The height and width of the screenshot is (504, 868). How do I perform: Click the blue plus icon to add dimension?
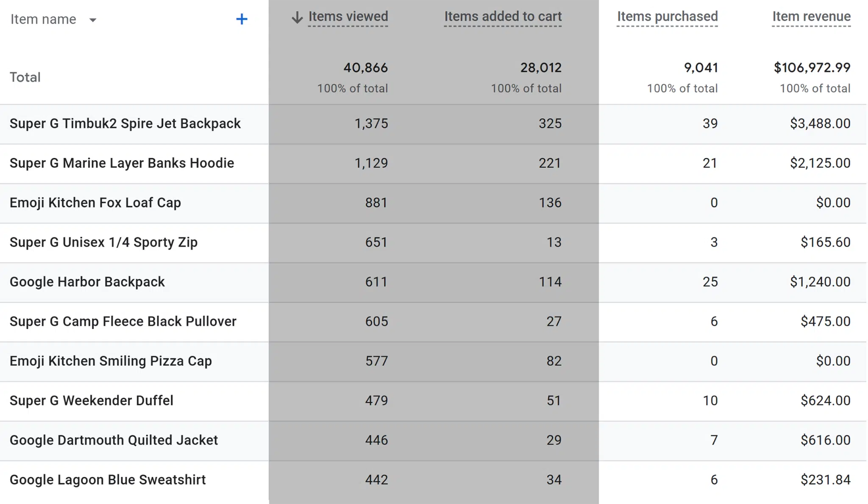point(241,19)
